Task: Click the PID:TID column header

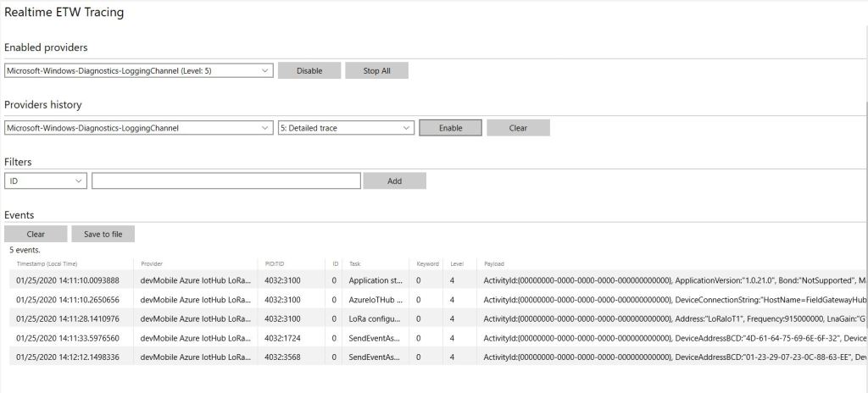Action: [275, 264]
